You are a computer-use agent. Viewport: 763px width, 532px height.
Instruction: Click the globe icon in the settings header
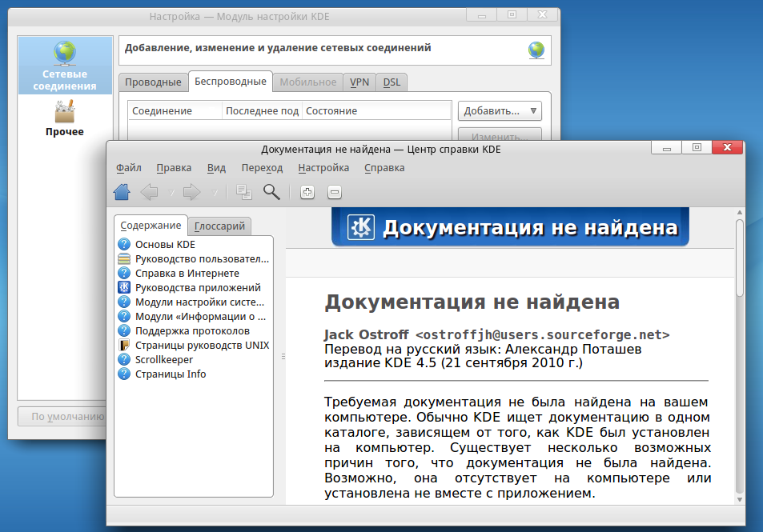(536, 50)
